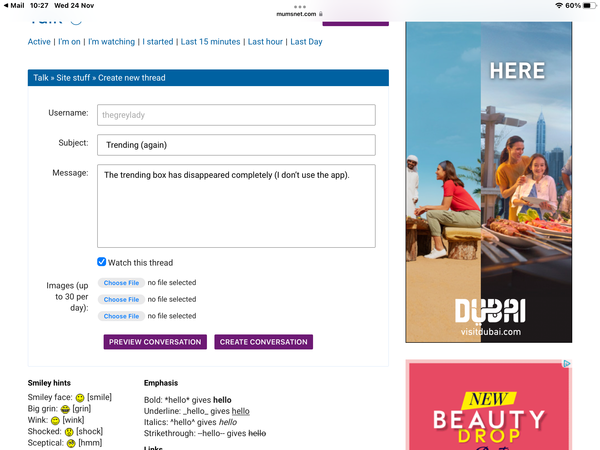The width and height of the screenshot is (600, 450).
Task: Click inside the Message text area
Action: click(x=236, y=206)
